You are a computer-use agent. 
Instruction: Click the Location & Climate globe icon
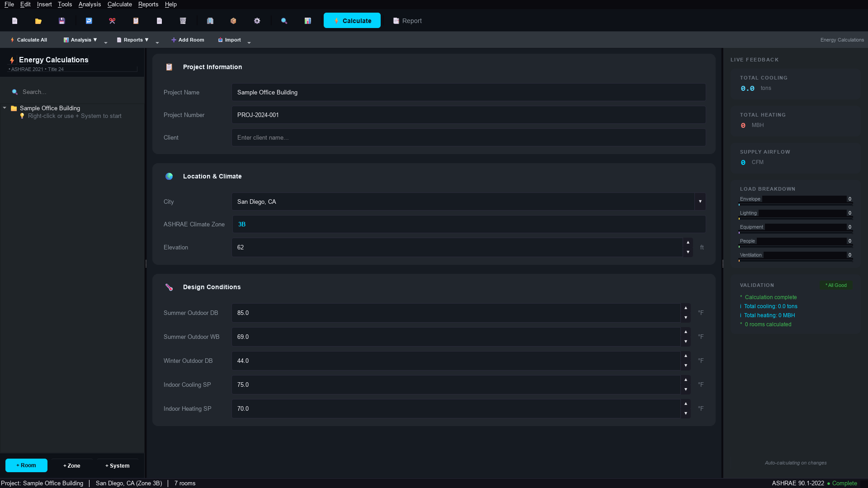(169, 176)
